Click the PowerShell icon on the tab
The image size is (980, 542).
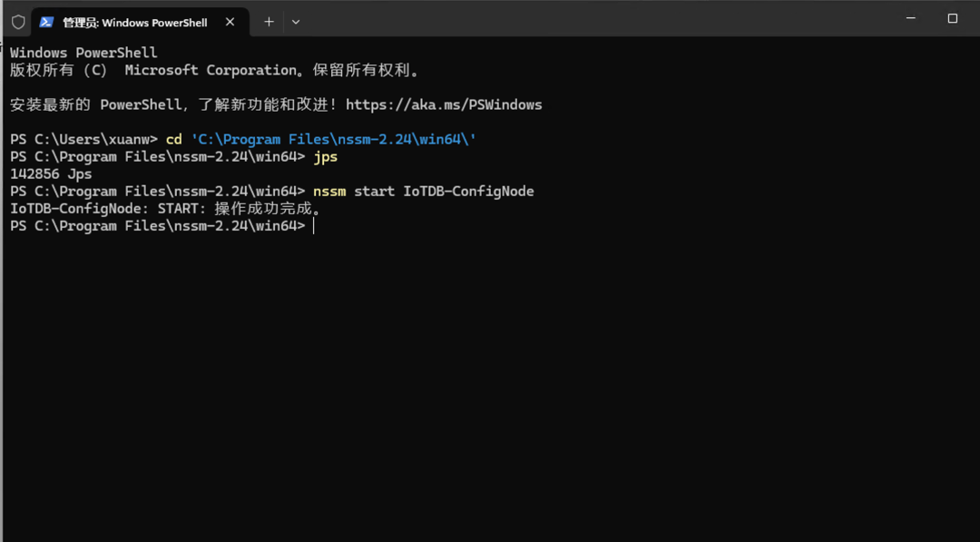pyautogui.click(x=47, y=22)
